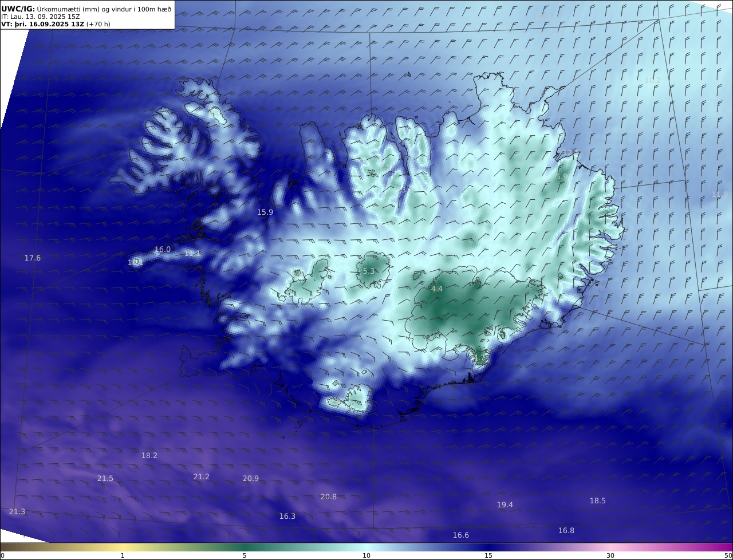This screenshot has height=560, width=733.
Task: Click the 18.2 value label
Action: (x=149, y=455)
